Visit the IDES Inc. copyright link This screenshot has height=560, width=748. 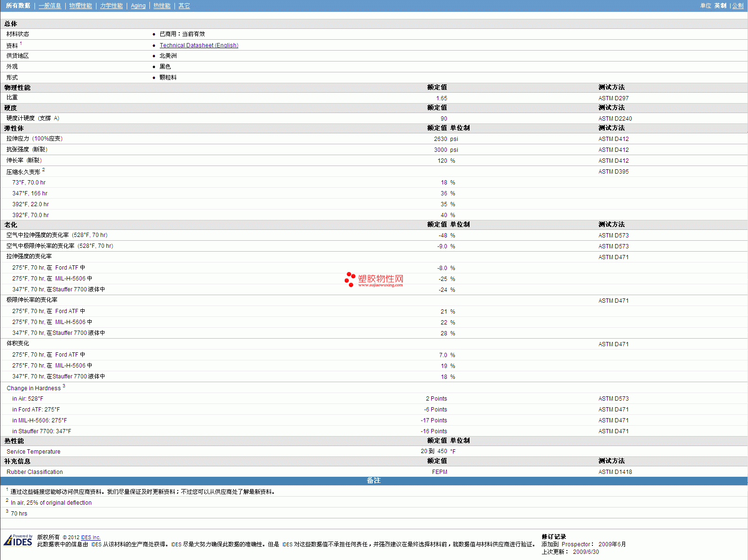click(x=90, y=537)
